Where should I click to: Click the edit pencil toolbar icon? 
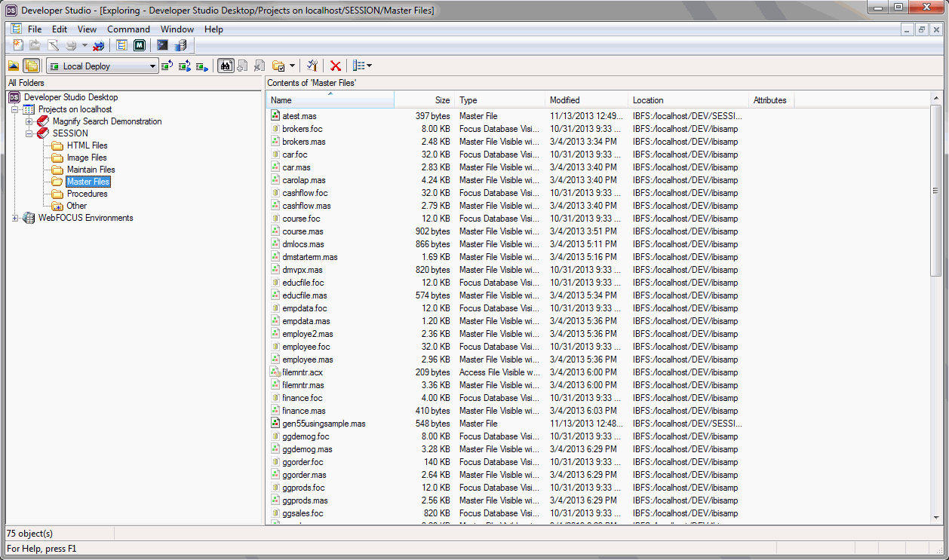pyautogui.click(x=54, y=45)
